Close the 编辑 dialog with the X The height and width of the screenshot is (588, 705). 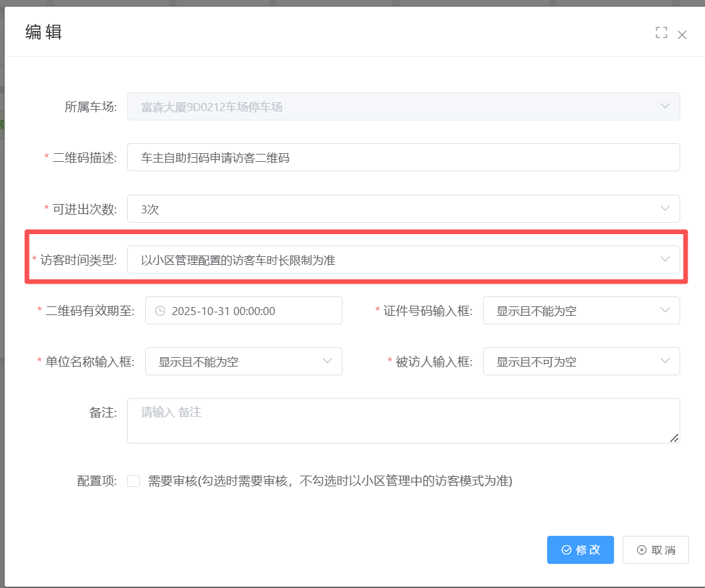tap(682, 35)
